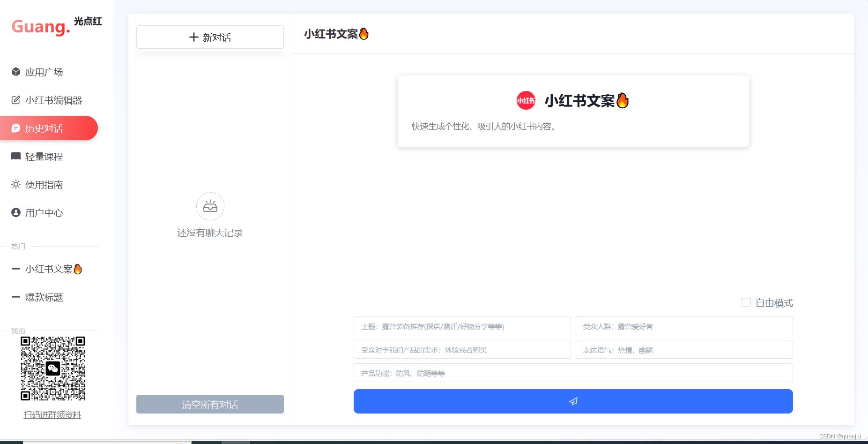Click the WeChat QR code image

point(53,369)
